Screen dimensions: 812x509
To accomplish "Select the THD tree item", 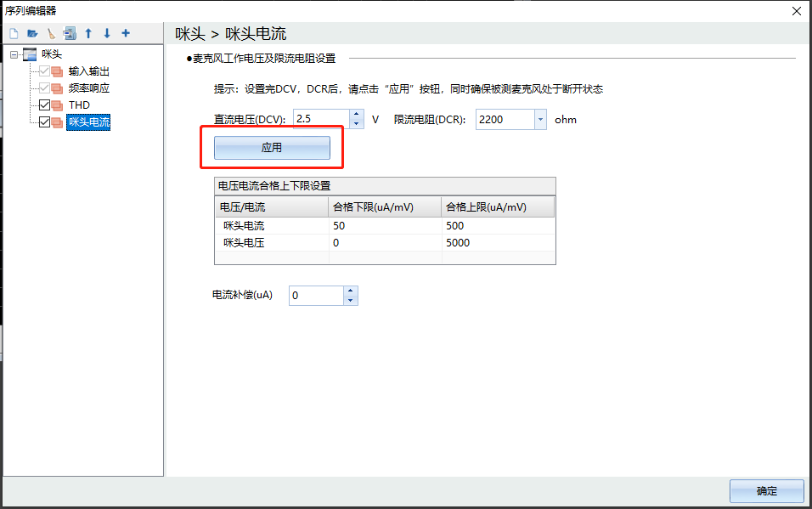I will [x=79, y=105].
